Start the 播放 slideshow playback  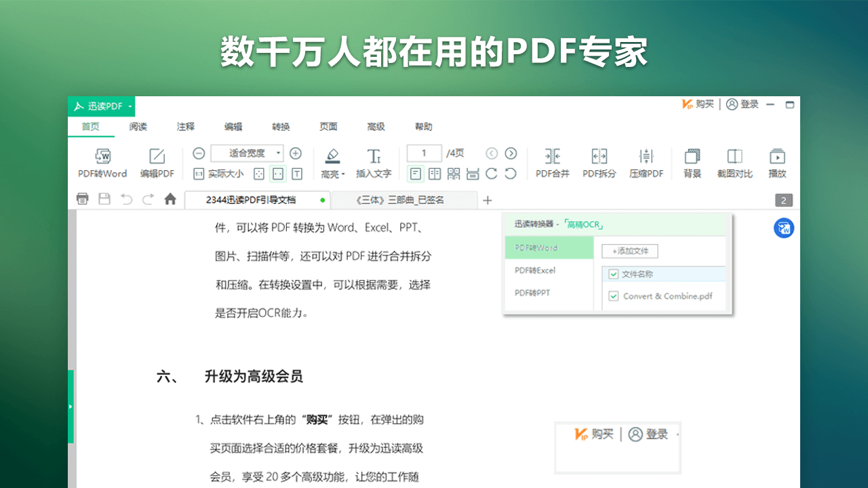click(x=777, y=163)
